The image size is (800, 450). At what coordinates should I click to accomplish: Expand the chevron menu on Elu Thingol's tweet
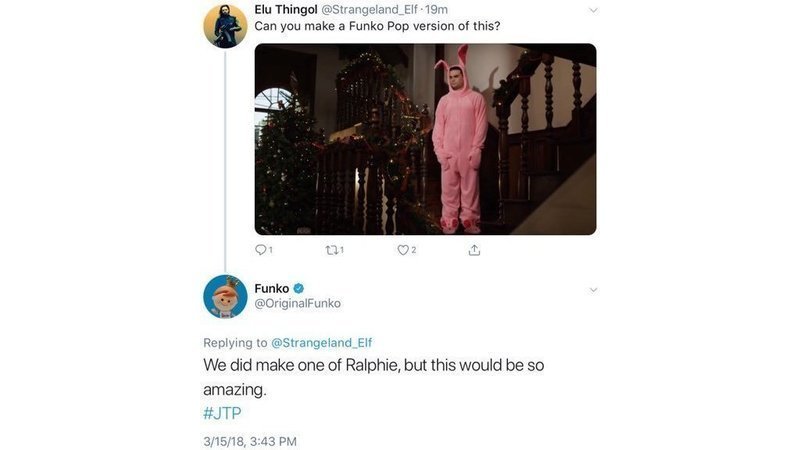coord(593,10)
